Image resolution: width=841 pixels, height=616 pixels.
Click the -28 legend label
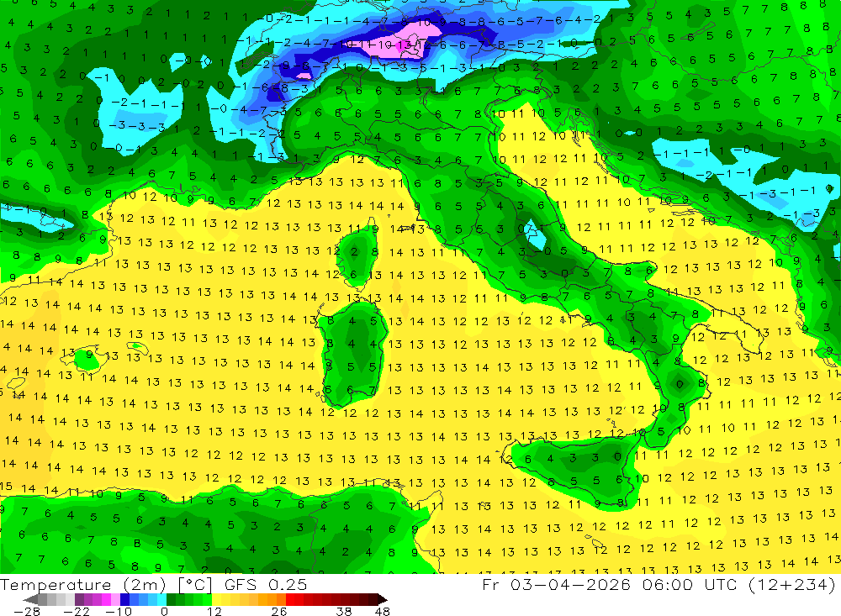point(27,611)
